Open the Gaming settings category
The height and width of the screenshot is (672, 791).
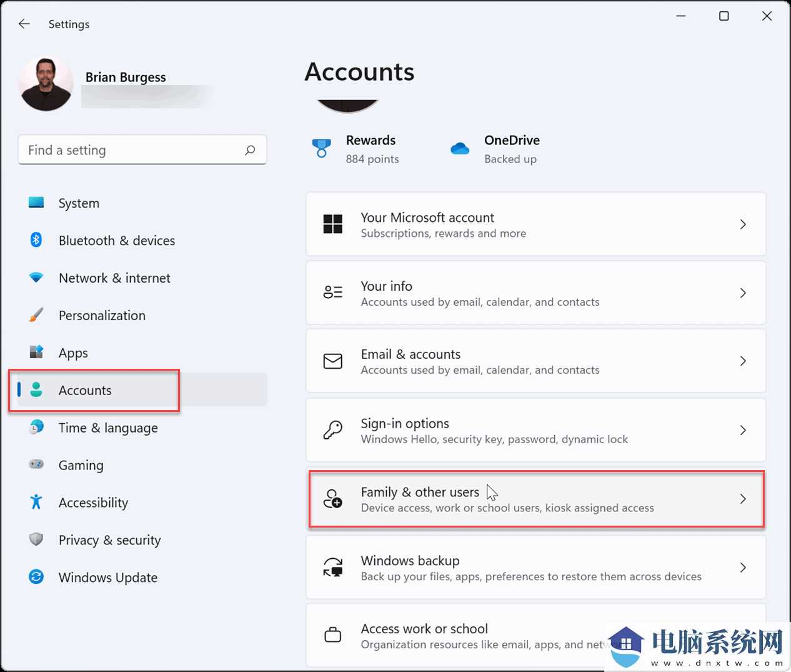coord(81,466)
